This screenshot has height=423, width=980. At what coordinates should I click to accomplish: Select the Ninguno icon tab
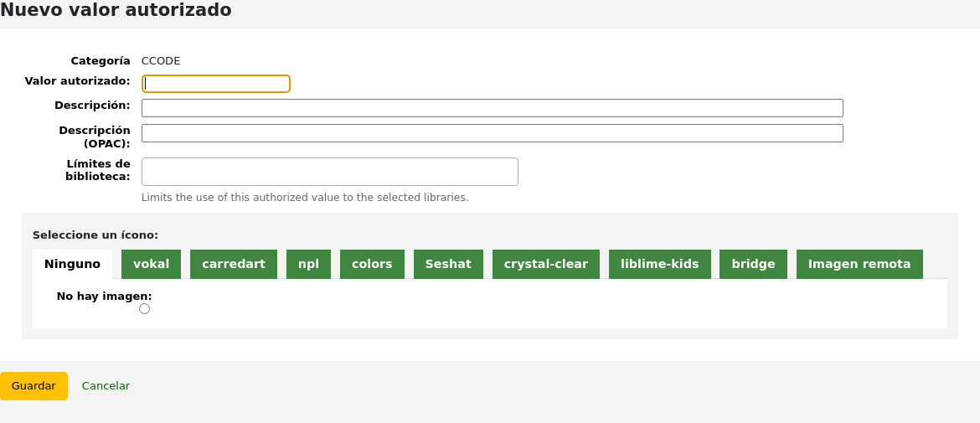72,264
